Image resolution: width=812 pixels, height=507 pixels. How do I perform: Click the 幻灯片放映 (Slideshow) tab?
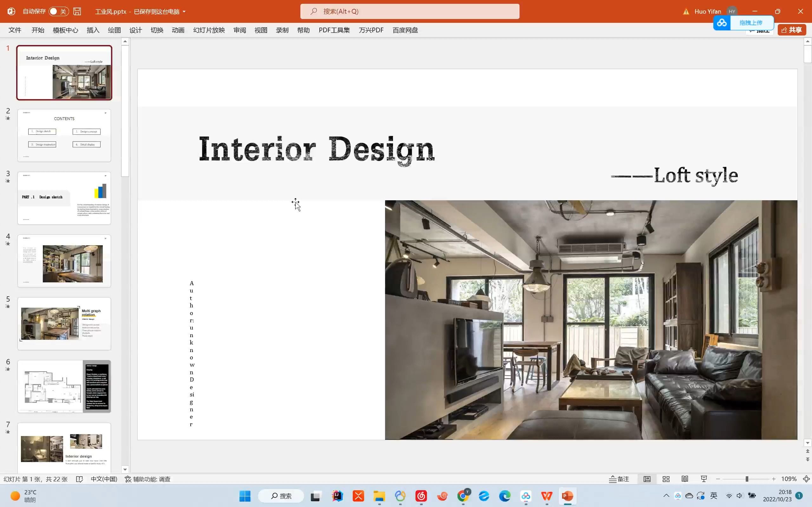point(209,30)
